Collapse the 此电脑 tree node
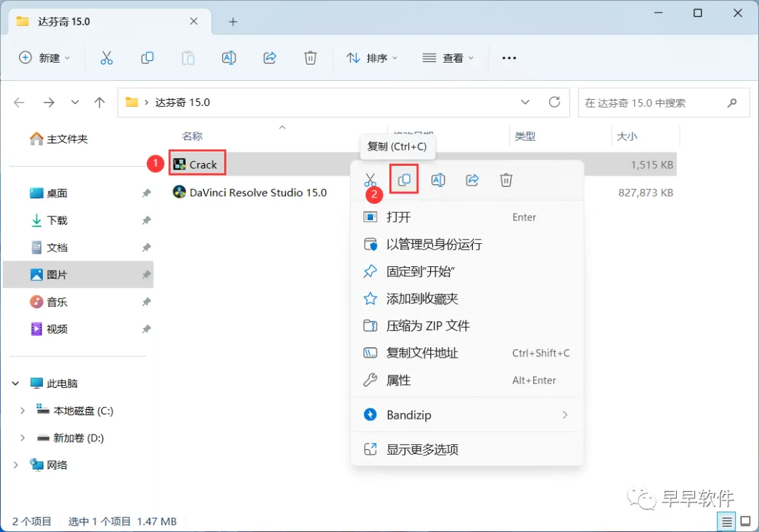Viewport: 759px width, 532px height. (x=15, y=384)
